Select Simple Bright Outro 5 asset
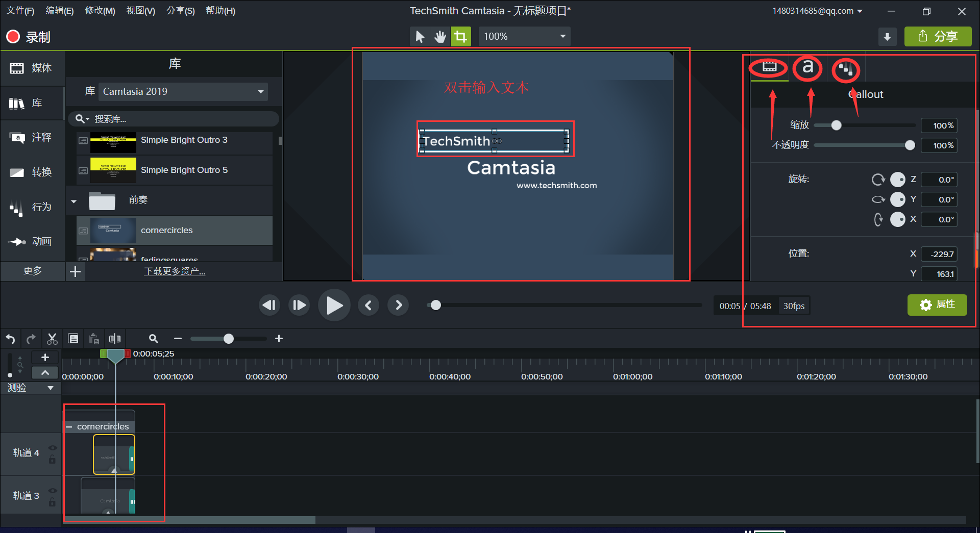The image size is (980, 533). [175, 170]
